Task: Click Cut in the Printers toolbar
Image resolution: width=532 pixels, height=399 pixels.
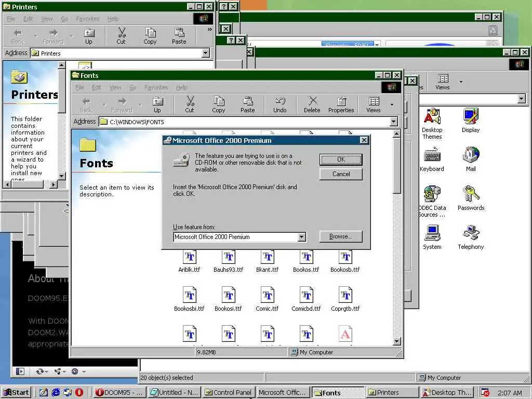Action: coord(121,36)
